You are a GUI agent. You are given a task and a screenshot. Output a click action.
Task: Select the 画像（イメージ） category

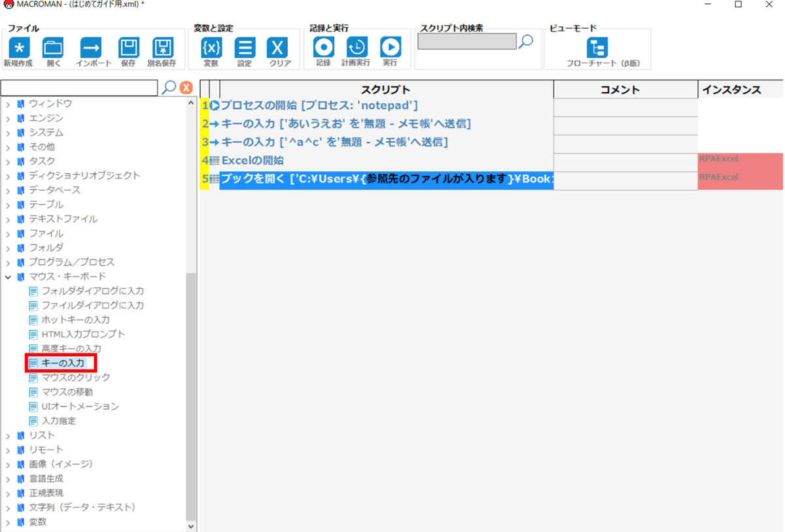(x=61, y=464)
